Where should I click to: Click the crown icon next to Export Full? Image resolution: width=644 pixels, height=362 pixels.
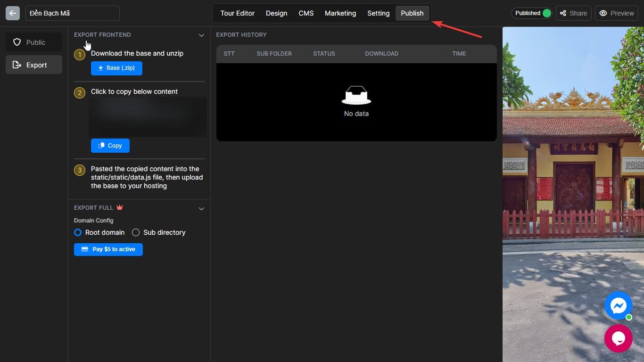coord(119,206)
